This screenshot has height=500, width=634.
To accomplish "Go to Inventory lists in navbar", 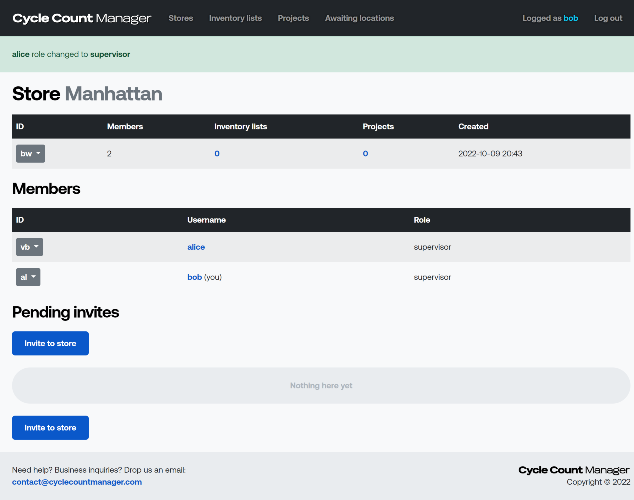I will [235, 18].
